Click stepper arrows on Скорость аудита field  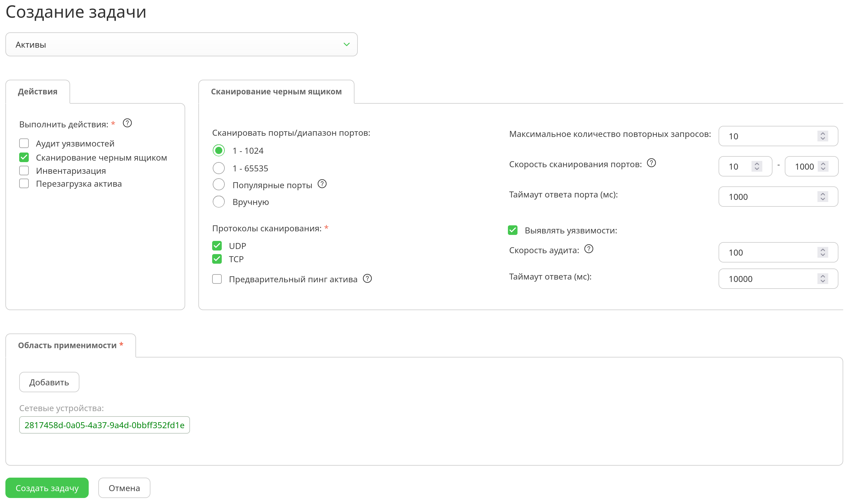tap(822, 252)
